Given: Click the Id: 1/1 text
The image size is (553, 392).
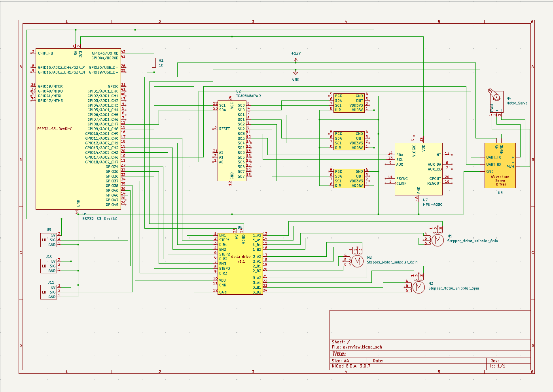Looking at the screenshot, I should pyautogui.click(x=498, y=366).
